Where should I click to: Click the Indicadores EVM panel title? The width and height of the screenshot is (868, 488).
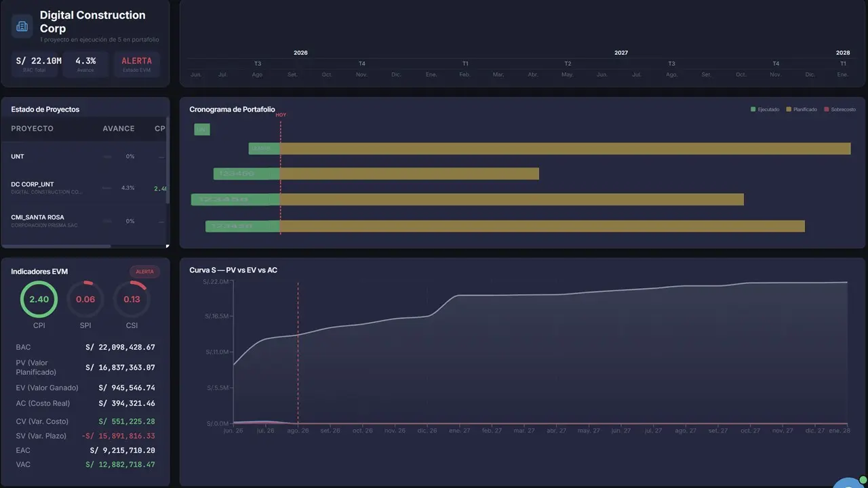[39, 271]
